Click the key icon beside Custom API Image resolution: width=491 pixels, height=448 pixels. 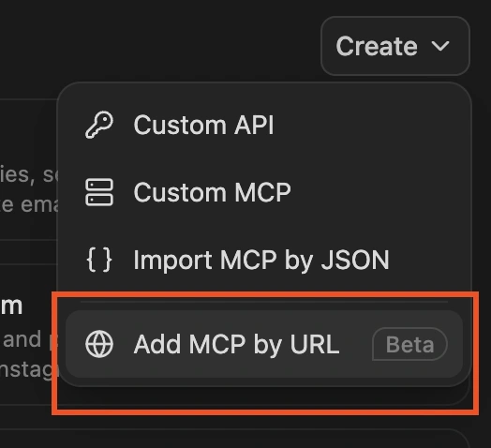tap(99, 125)
